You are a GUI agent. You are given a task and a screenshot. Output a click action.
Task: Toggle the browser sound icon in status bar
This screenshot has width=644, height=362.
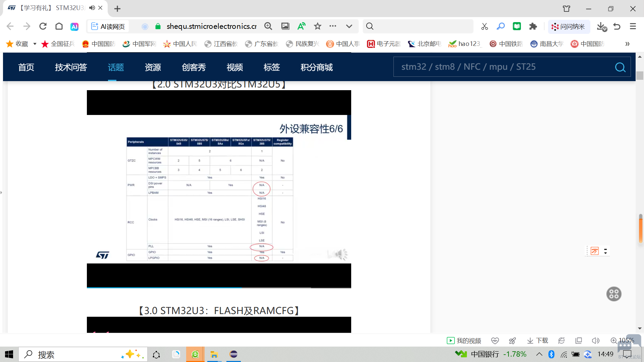(x=596, y=341)
